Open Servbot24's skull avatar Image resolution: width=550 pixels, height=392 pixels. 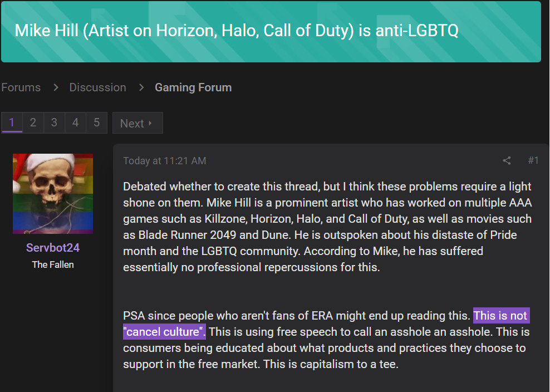click(53, 194)
